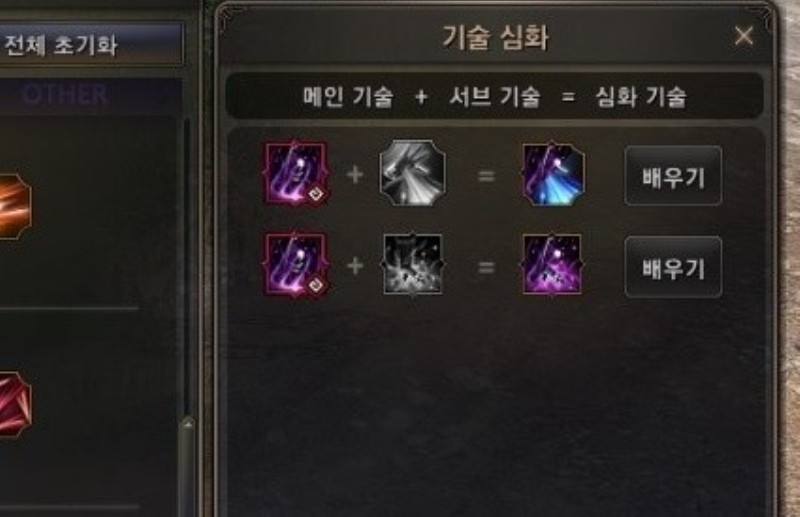Click 심화 기술 header label
The image size is (800, 517).
[x=641, y=96]
